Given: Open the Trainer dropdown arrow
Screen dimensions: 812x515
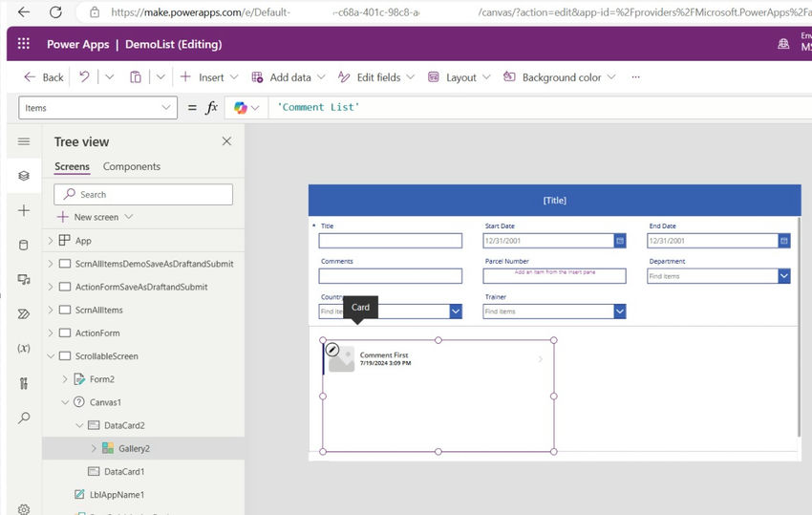Looking at the screenshot, I should [x=620, y=311].
